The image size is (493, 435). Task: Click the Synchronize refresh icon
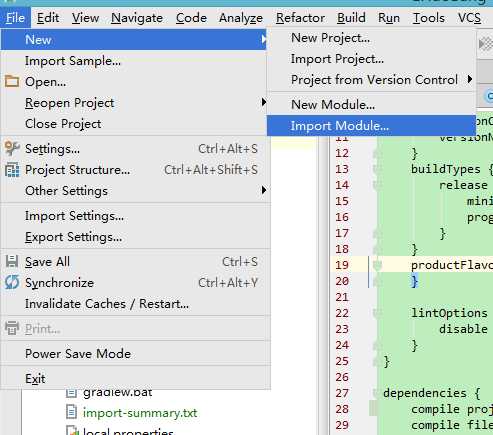click(x=12, y=282)
